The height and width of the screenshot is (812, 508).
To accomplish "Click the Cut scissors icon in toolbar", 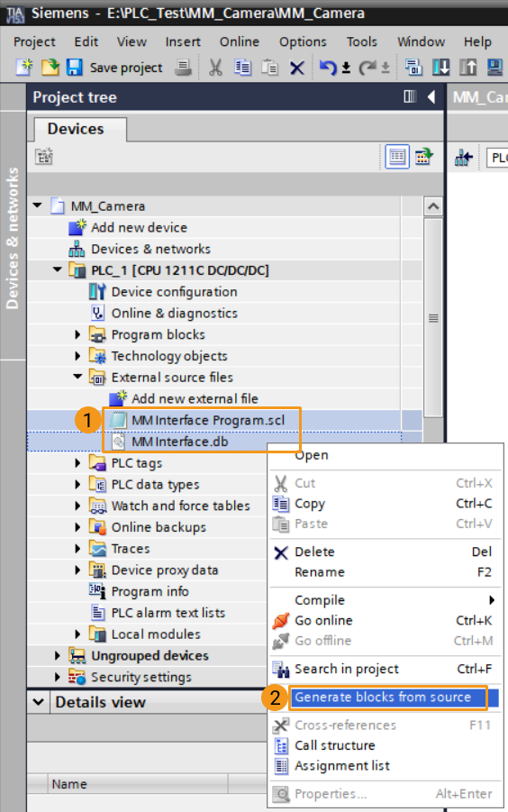I will [215, 68].
